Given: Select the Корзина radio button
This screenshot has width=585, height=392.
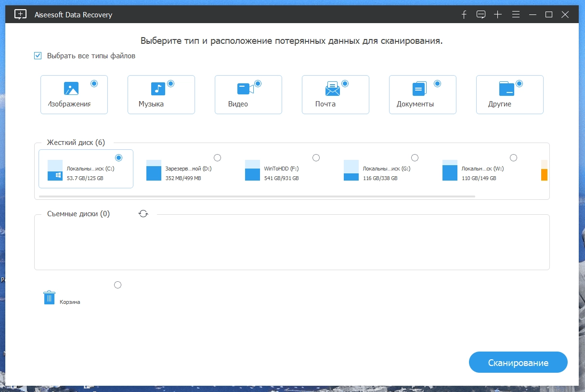Looking at the screenshot, I should (117, 285).
